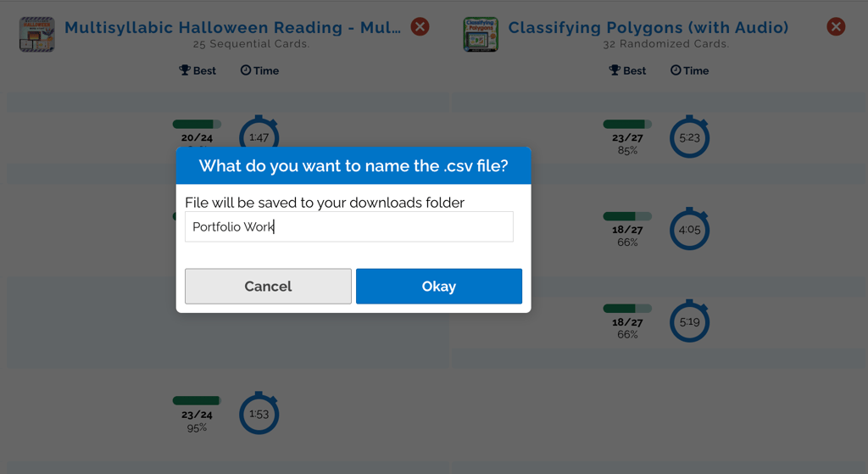
Task: Click the Best trophy header under Polygons
Action: click(x=627, y=70)
